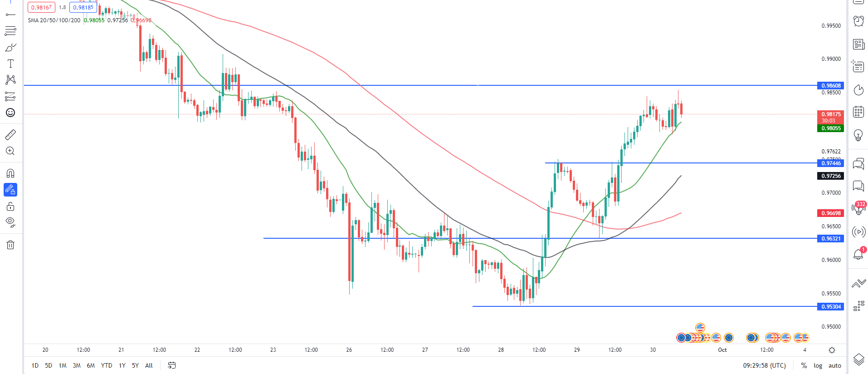Set range to 5Y

pos(135,365)
